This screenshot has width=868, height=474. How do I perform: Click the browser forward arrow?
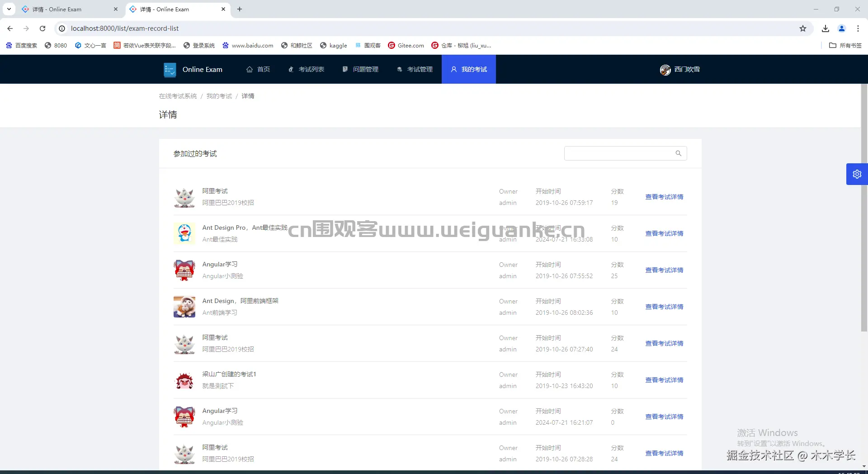coord(26,28)
